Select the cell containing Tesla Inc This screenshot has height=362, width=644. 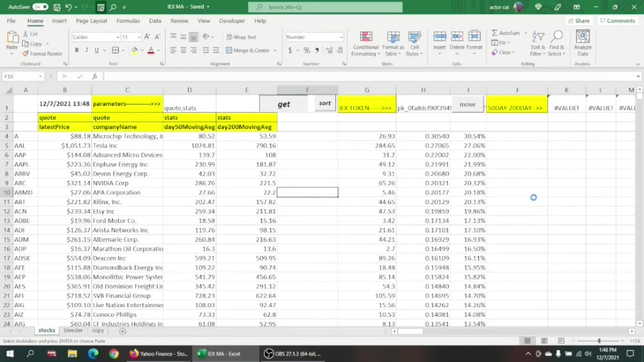(127, 146)
